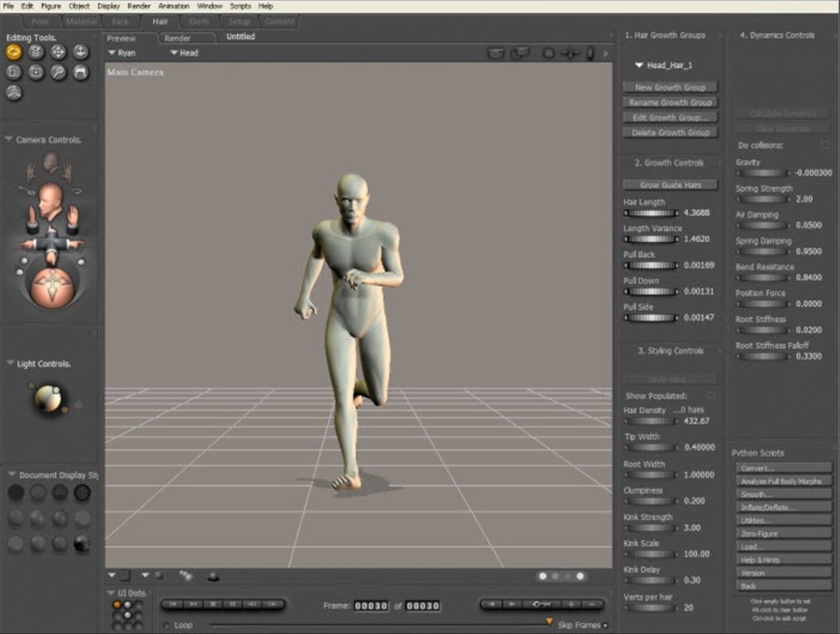Collapse the Document Display Style panel

pyautogui.click(x=12, y=474)
